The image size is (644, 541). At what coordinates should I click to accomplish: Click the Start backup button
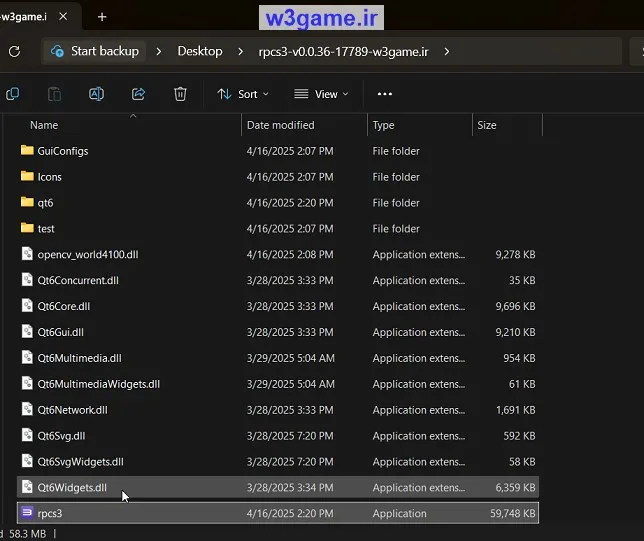94,51
